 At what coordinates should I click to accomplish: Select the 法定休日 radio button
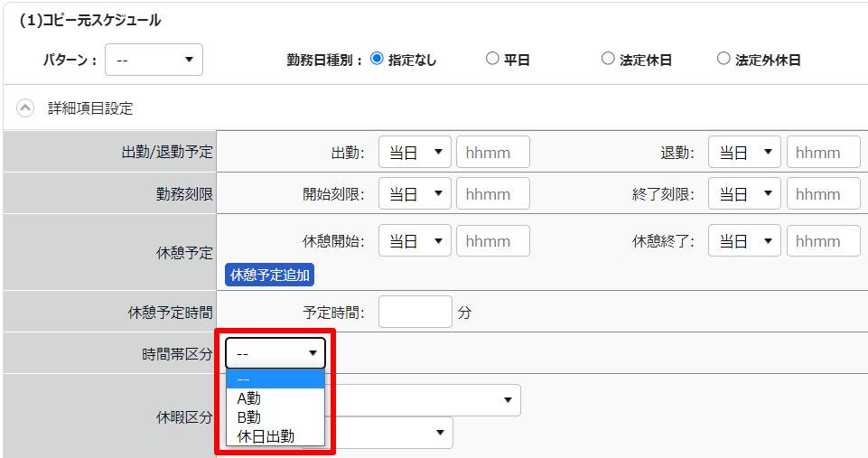608,59
